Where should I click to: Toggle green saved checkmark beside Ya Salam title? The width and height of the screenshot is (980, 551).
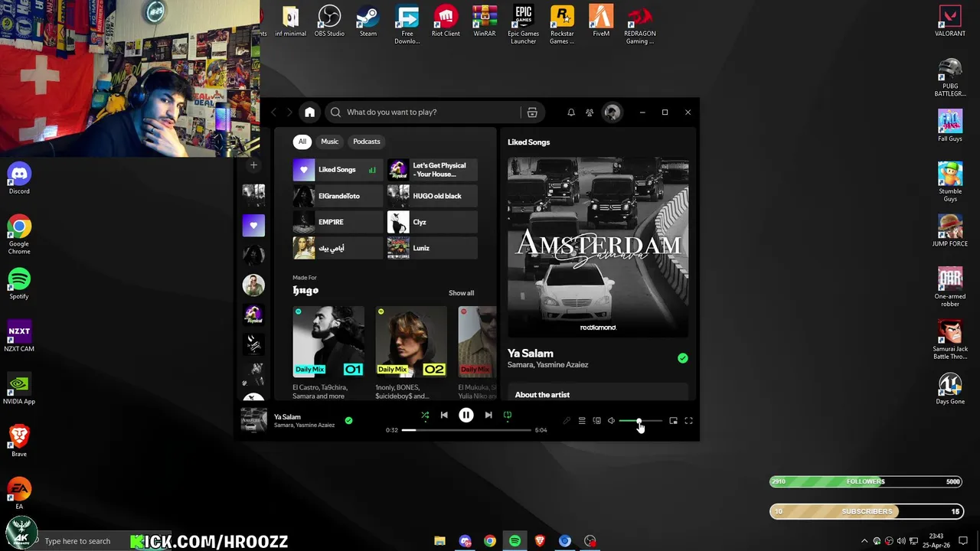point(682,358)
